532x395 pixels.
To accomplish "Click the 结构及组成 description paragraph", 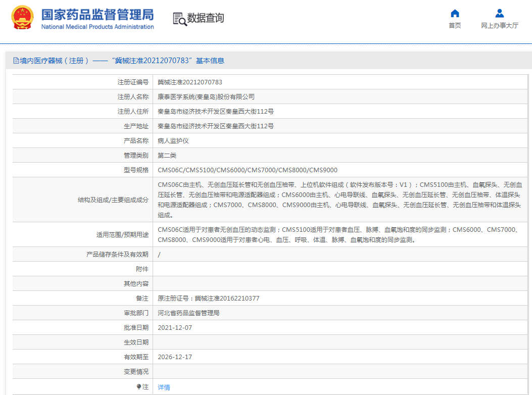I will pos(340,200).
